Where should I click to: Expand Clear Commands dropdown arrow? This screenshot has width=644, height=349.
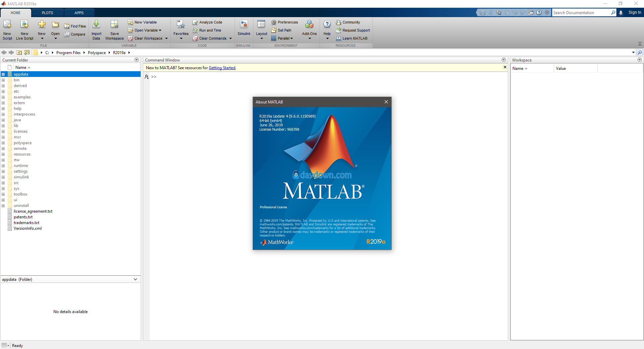231,38
